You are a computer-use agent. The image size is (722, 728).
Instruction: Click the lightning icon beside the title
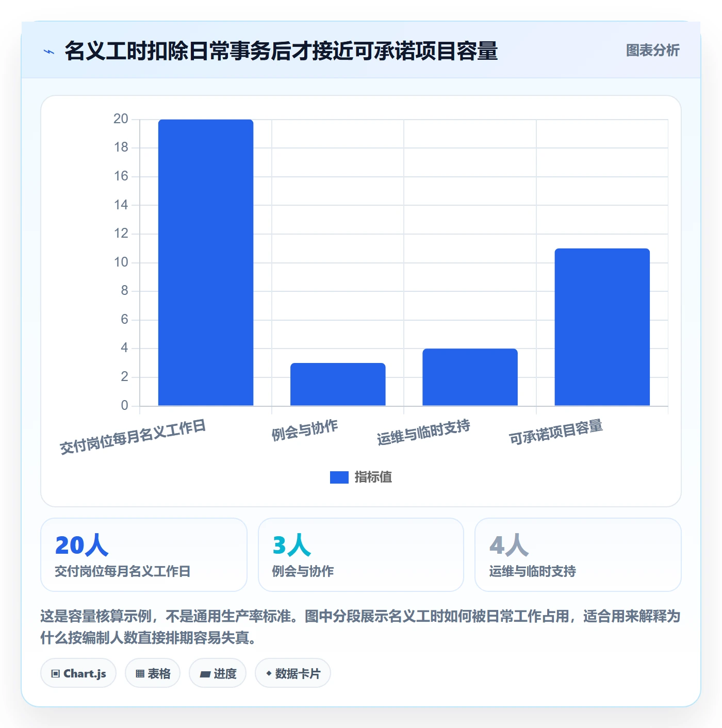(49, 52)
